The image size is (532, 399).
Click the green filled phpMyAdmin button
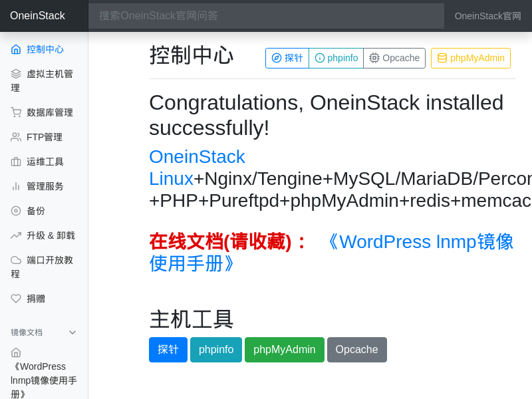tap(285, 350)
